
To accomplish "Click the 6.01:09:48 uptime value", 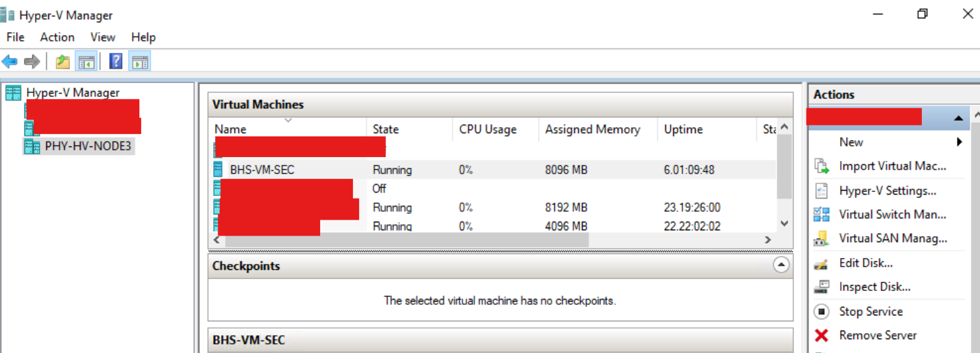I will [689, 170].
